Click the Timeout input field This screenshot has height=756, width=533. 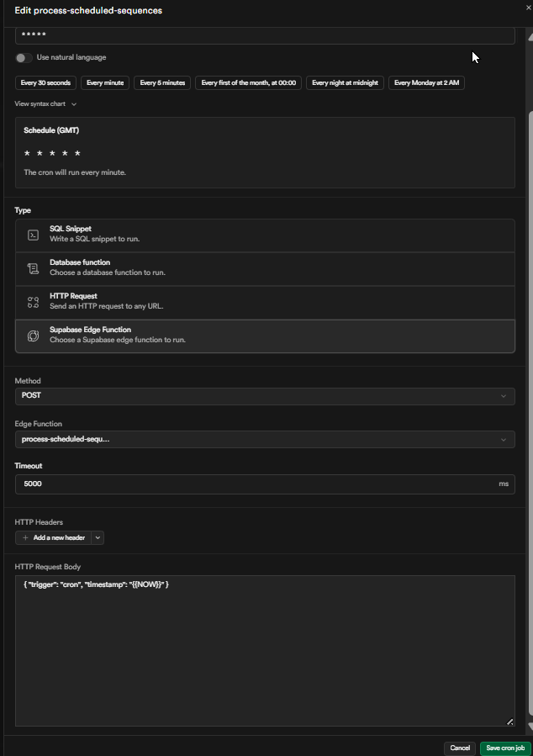[252, 484]
